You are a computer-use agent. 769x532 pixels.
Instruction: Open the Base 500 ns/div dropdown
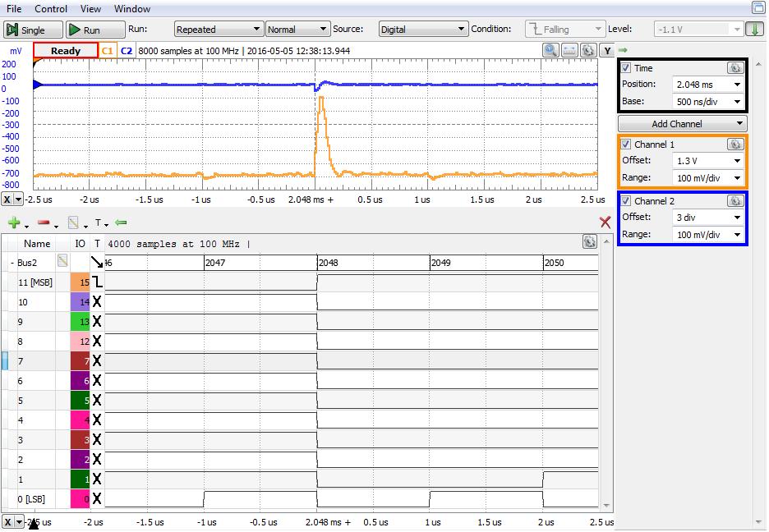point(707,102)
